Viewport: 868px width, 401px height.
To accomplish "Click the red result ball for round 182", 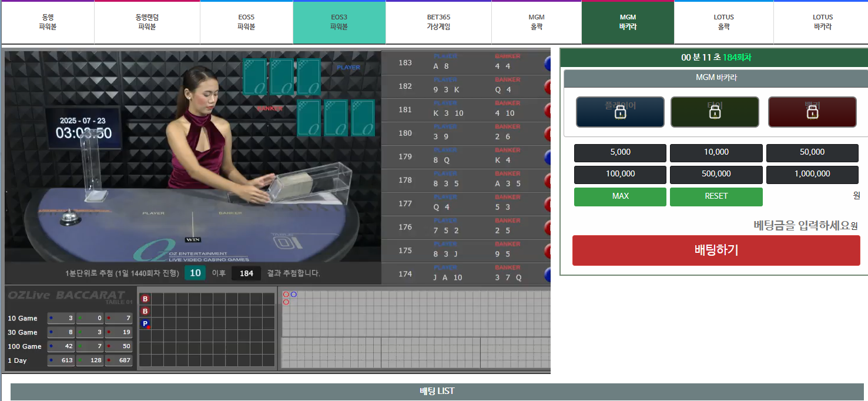I will pos(547,87).
